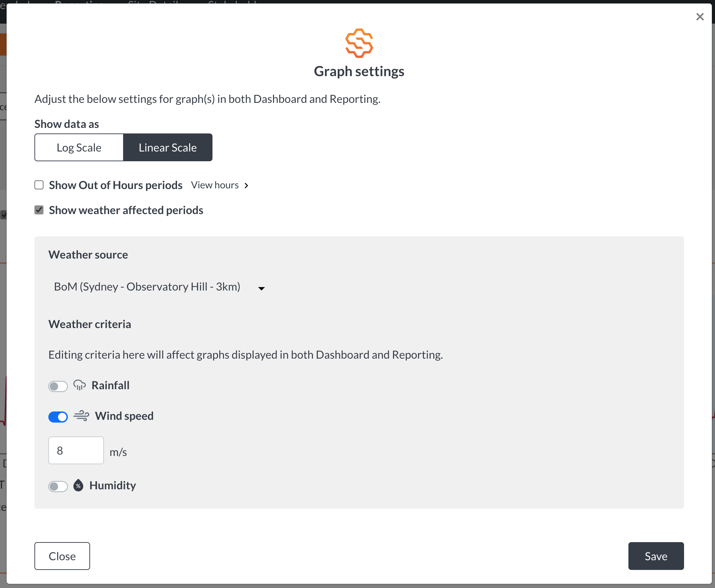
Task: Click the chevron next to View hours
Action: [246, 186]
